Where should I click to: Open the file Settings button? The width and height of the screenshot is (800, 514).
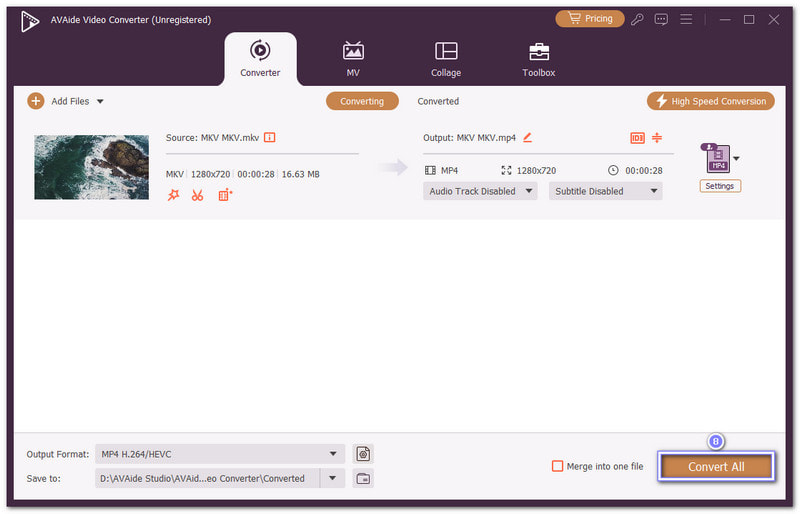720,186
